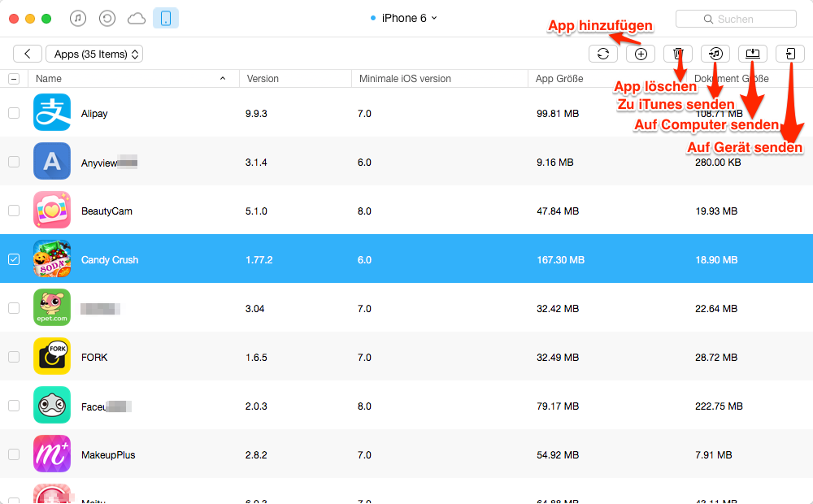This screenshot has width=813, height=504.
Task: Sort by the Name column header
Action: [133, 79]
